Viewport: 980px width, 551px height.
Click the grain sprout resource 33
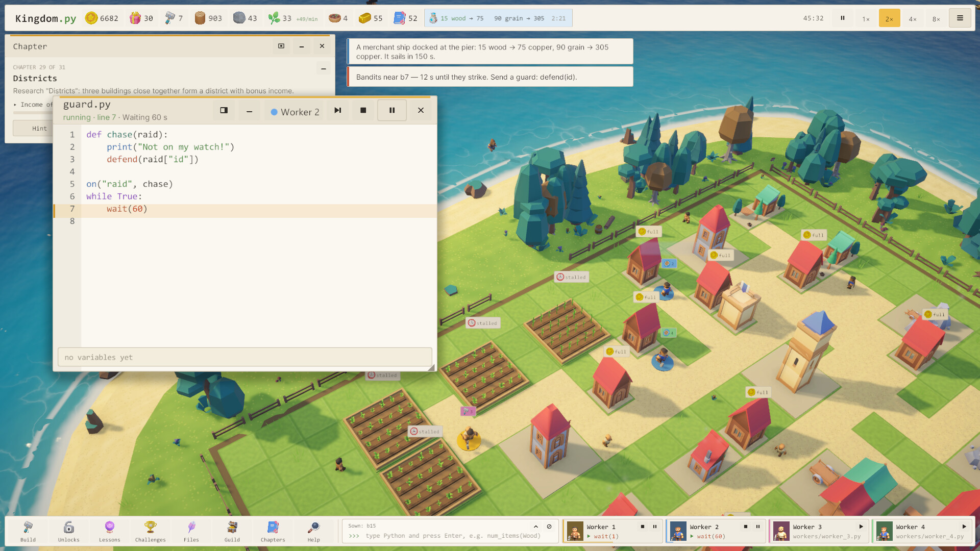(293, 18)
